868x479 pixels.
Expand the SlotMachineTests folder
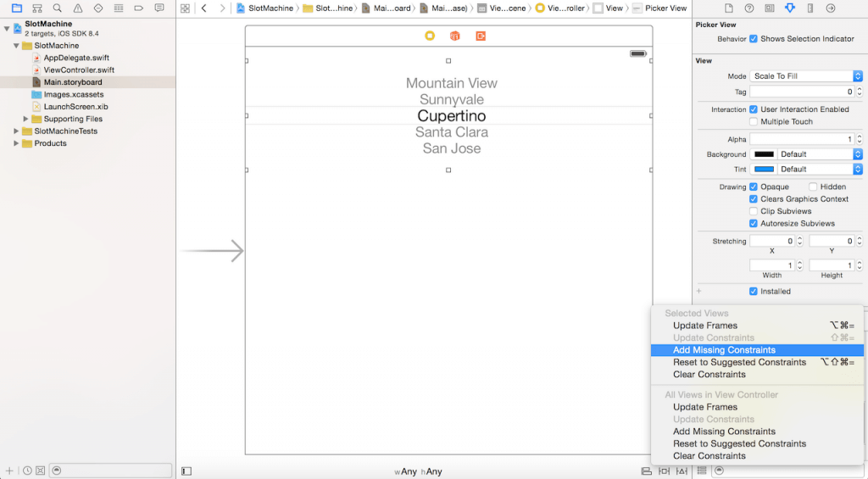[x=16, y=131]
